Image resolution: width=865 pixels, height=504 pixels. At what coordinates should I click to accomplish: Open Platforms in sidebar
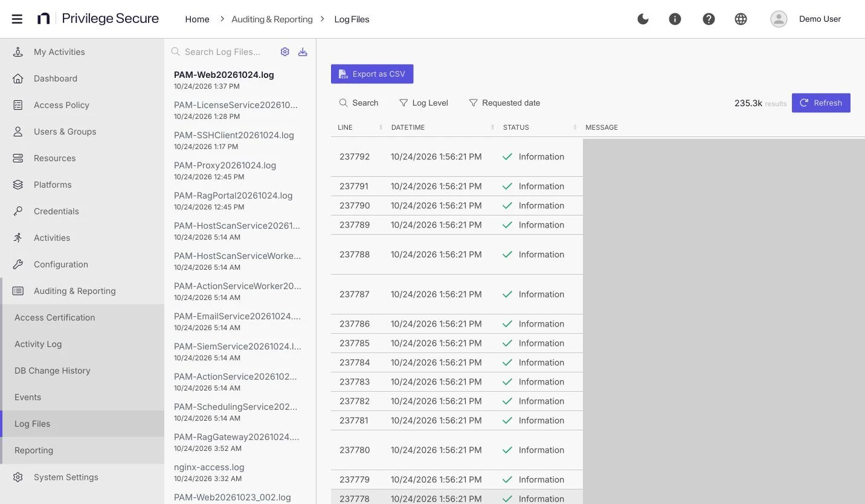click(82, 185)
